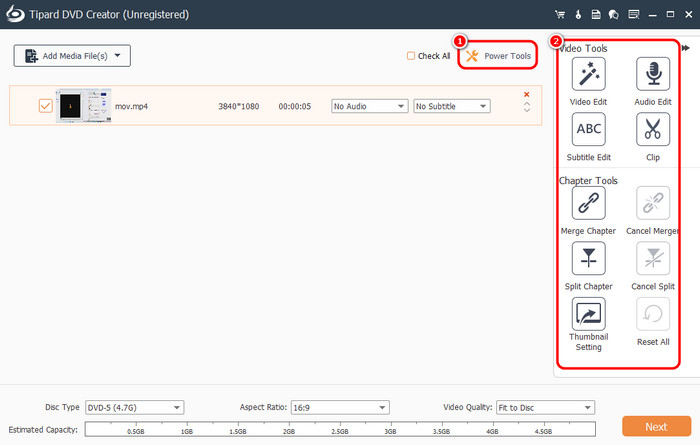700x445 pixels.
Task: Click the mov.mp4 video thumbnail
Action: [82, 105]
